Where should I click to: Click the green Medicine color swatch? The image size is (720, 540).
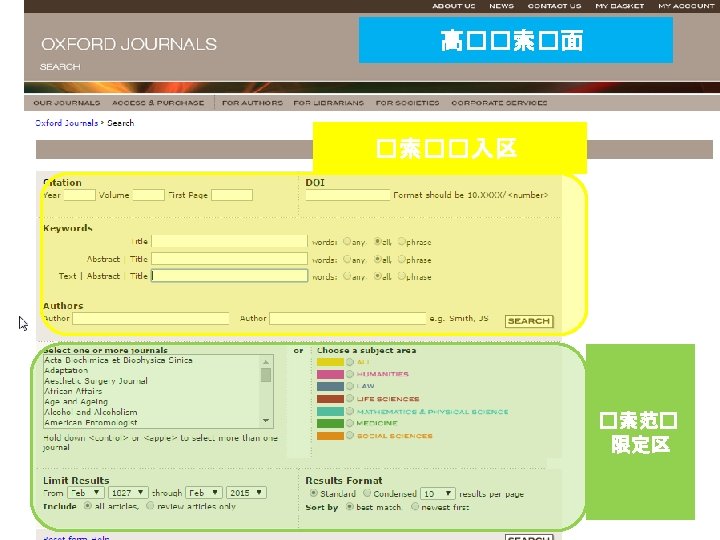[330, 423]
